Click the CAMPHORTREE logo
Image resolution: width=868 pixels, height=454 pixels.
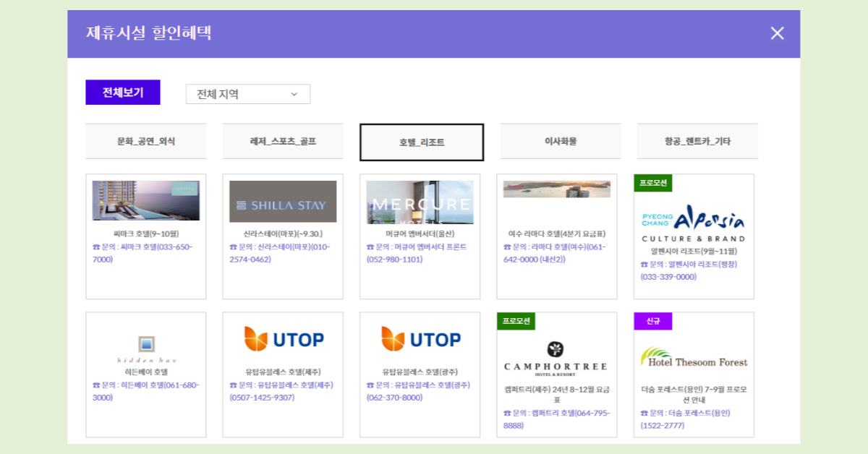pos(556,359)
